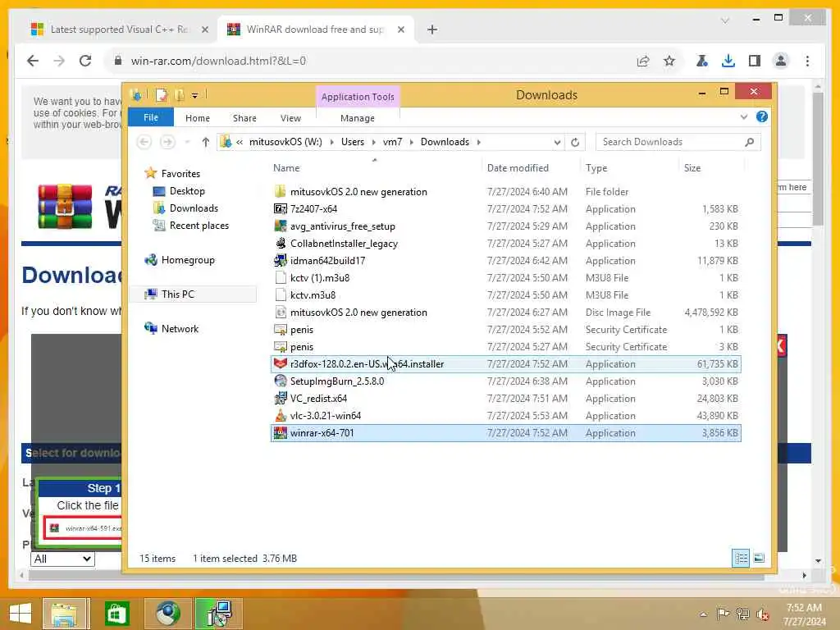
Task: Open the All dropdown on WinRAR page
Action: (62, 559)
